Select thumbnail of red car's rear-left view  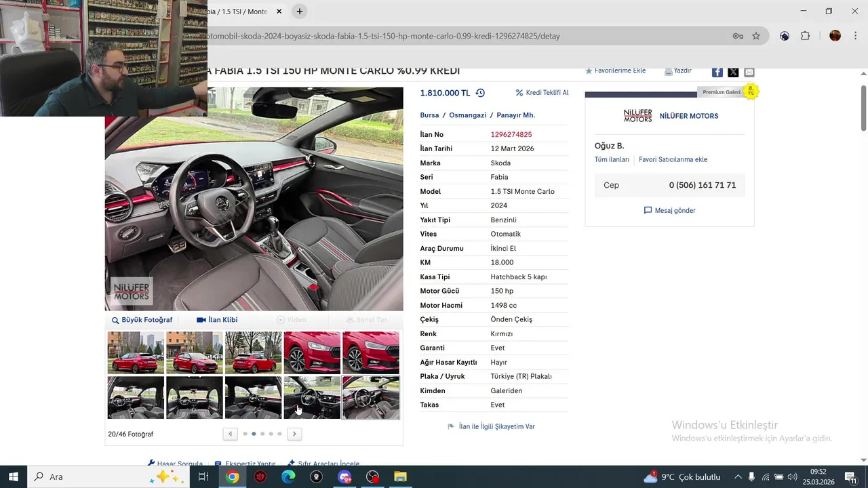[x=136, y=352]
